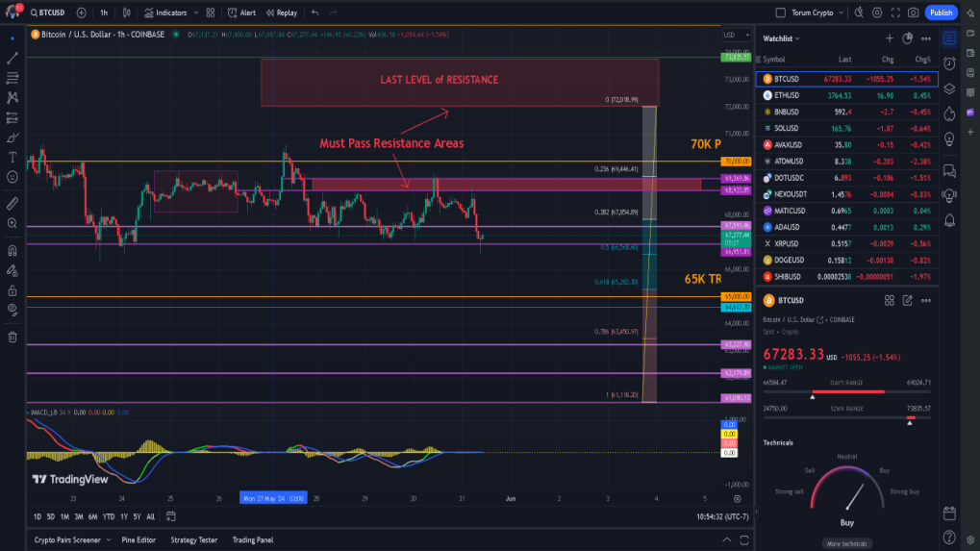This screenshot has width=980, height=551.
Task: Open the ideas lightbulb panel
Action: click(949, 138)
